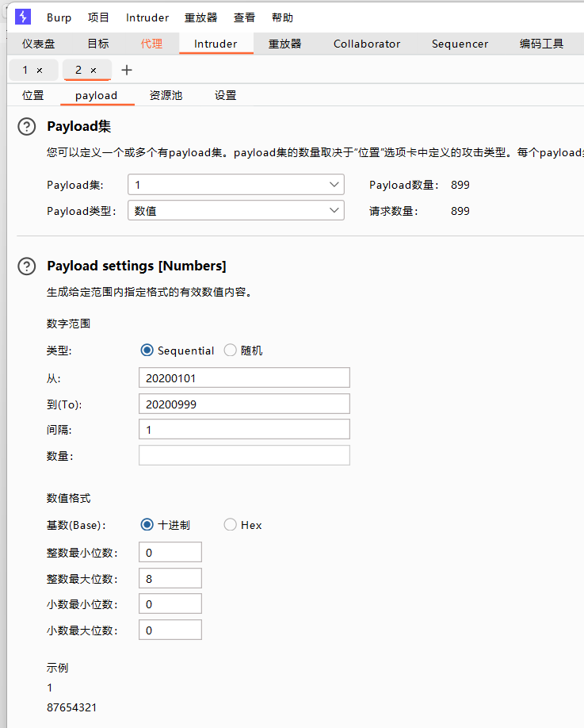Click the 数字范围 section label
This screenshot has width=584, height=728.
(69, 324)
